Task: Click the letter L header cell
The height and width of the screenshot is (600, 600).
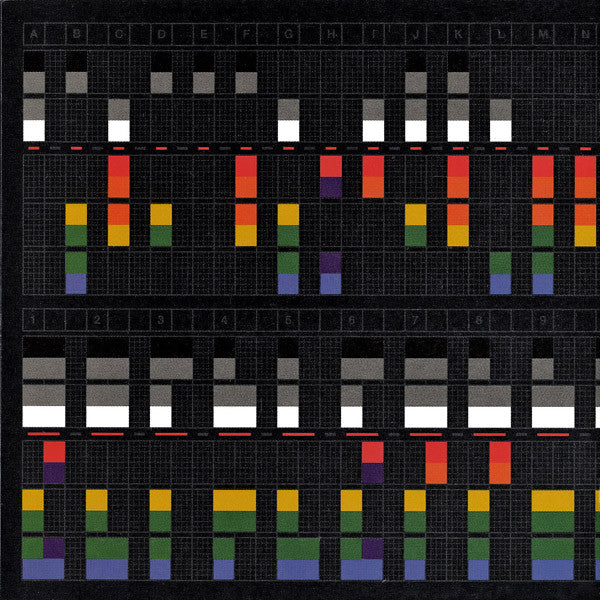Action: coord(501,34)
